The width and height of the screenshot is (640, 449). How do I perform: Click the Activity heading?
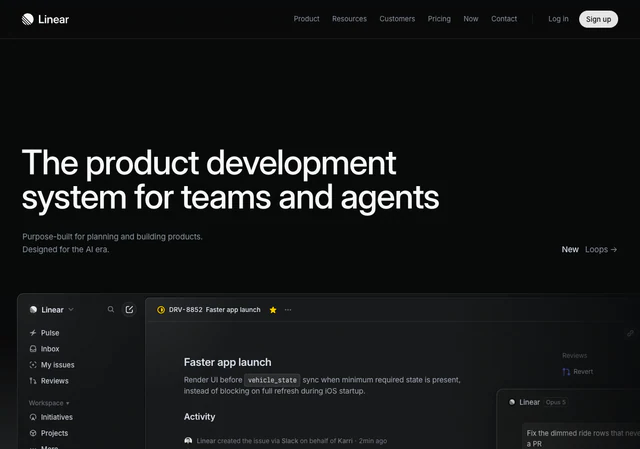199,417
